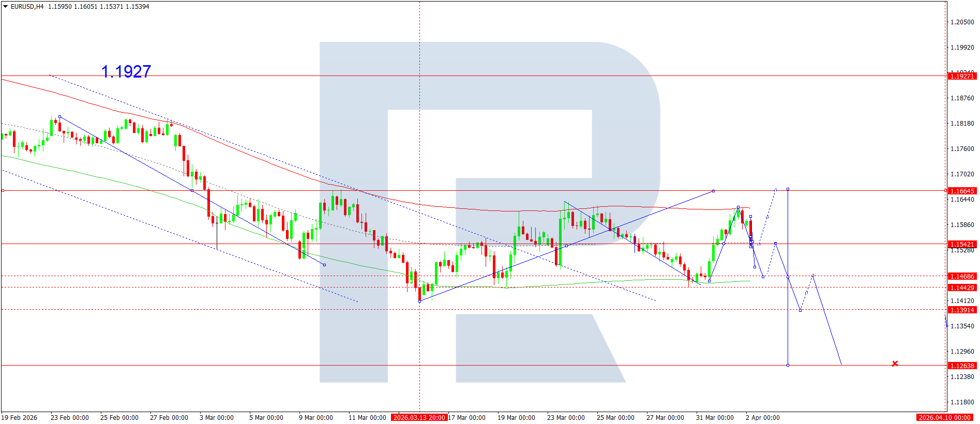Select the red 1.14429 price tag

click(x=961, y=287)
